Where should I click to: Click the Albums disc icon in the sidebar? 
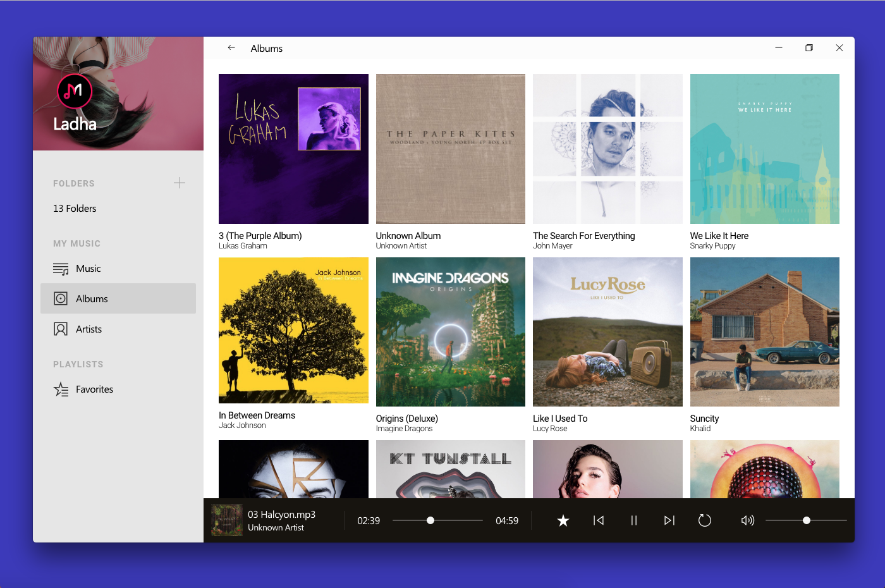[x=61, y=298]
